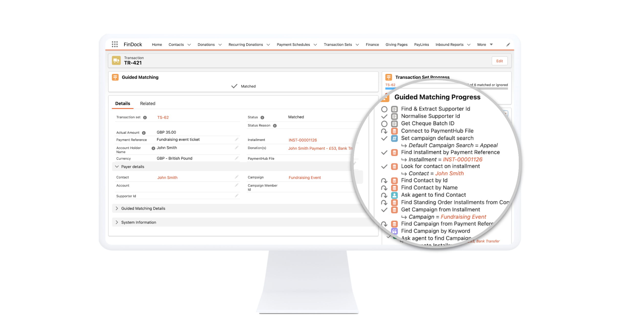Open John Smith contact link in Payer details
Image resolution: width=644 pixels, height=330 pixels.
point(167,178)
